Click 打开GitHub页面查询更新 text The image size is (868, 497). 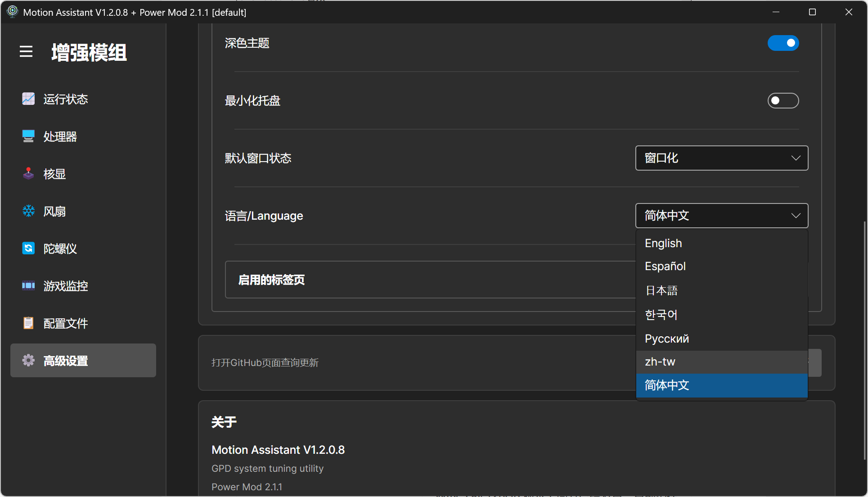pos(265,363)
